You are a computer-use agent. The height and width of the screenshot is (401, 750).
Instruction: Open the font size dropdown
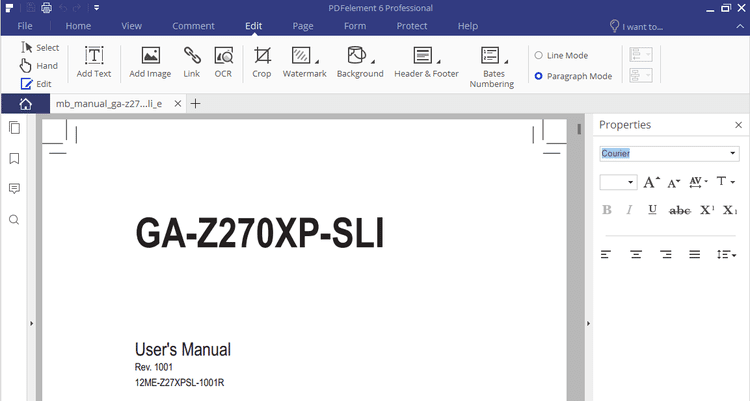coord(630,182)
